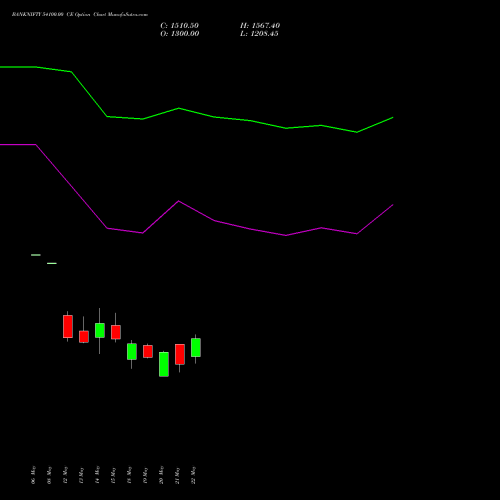Click the green candlestick for 20 May
Screen dimensions: 500x500
(164, 364)
